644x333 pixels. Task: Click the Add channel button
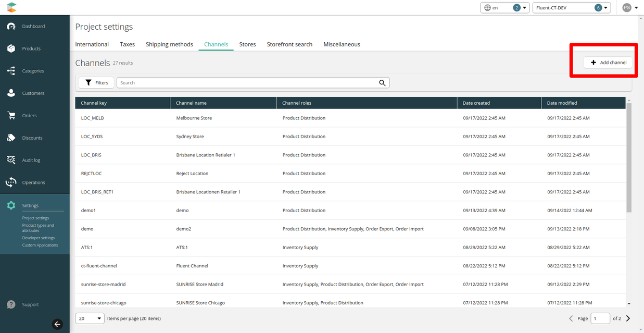coord(608,63)
